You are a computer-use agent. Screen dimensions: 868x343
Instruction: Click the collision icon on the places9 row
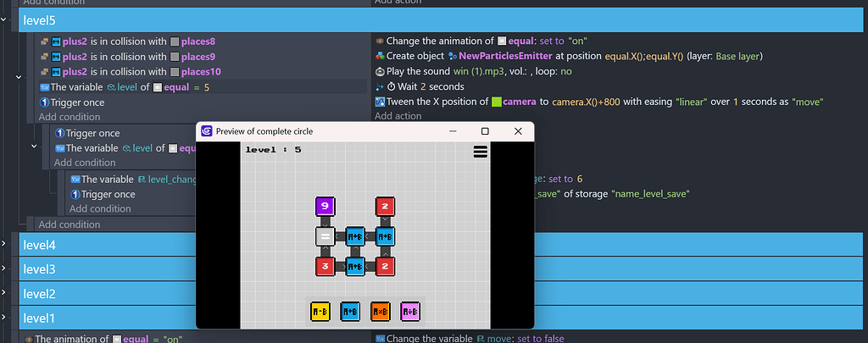pos(45,57)
